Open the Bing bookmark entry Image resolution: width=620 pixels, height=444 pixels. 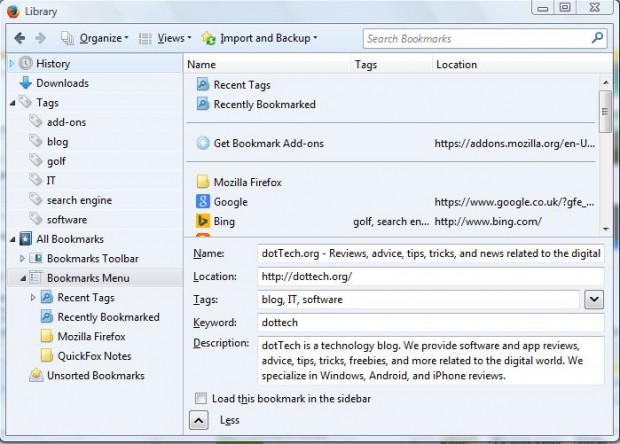point(222,221)
